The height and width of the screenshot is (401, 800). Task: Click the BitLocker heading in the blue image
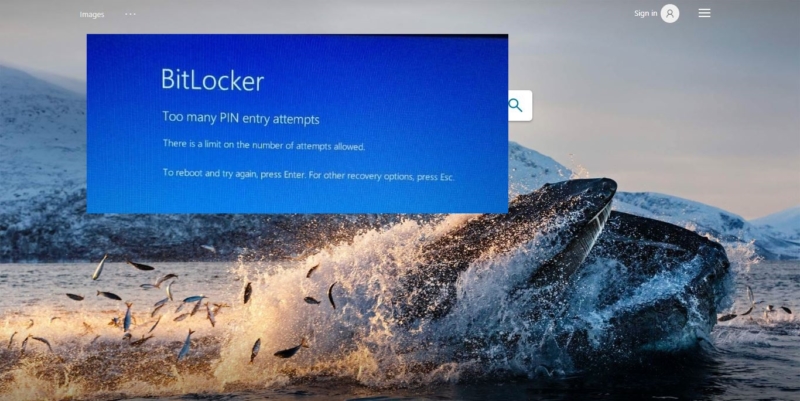click(212, 80)
